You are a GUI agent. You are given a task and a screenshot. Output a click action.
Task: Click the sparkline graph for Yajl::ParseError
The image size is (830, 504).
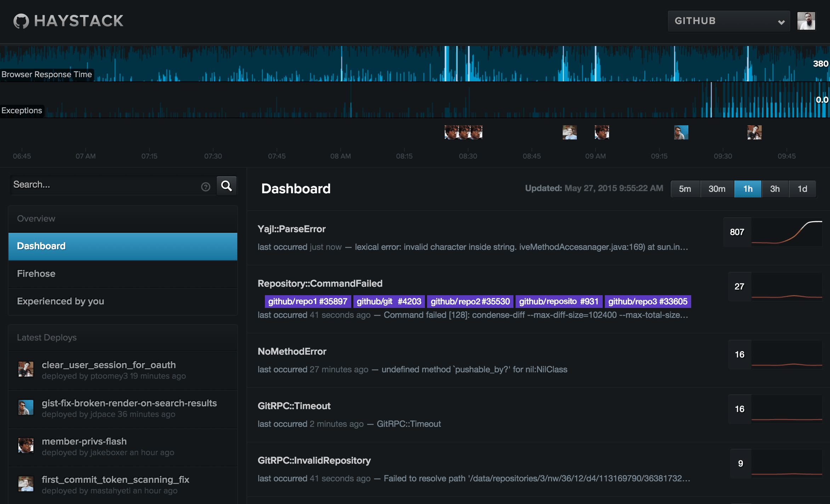click(790, 232)
